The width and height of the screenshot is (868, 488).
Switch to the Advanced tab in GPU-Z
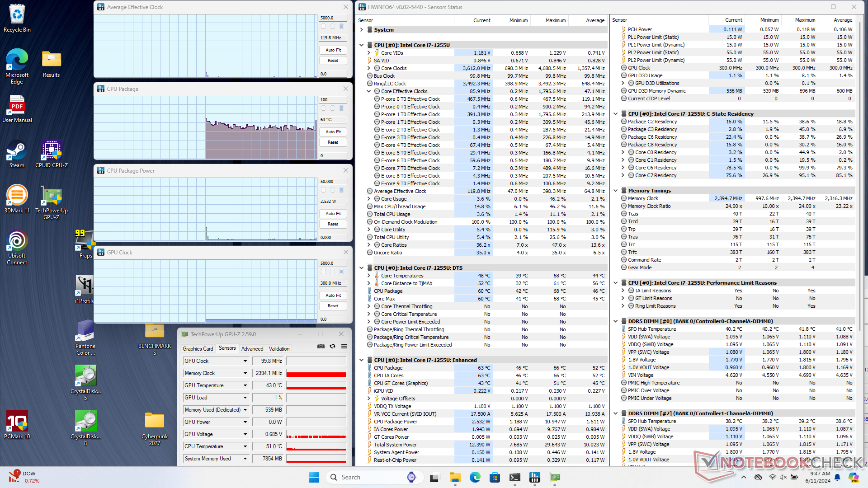[252, 348]
